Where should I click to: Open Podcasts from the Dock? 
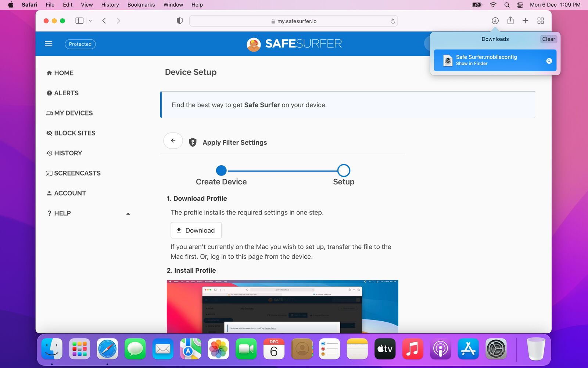(440, 348)
